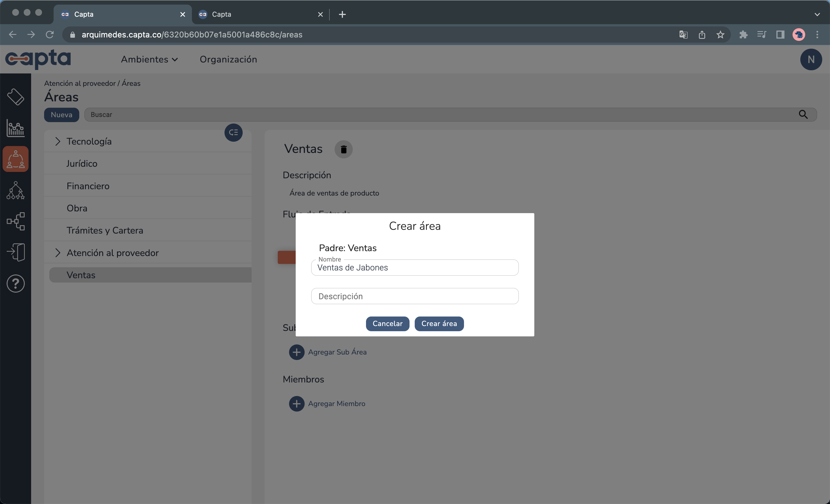The image size is (830, 504).
Task: Select the highlighted areas team sidebar icon
Action: point(16,159)
